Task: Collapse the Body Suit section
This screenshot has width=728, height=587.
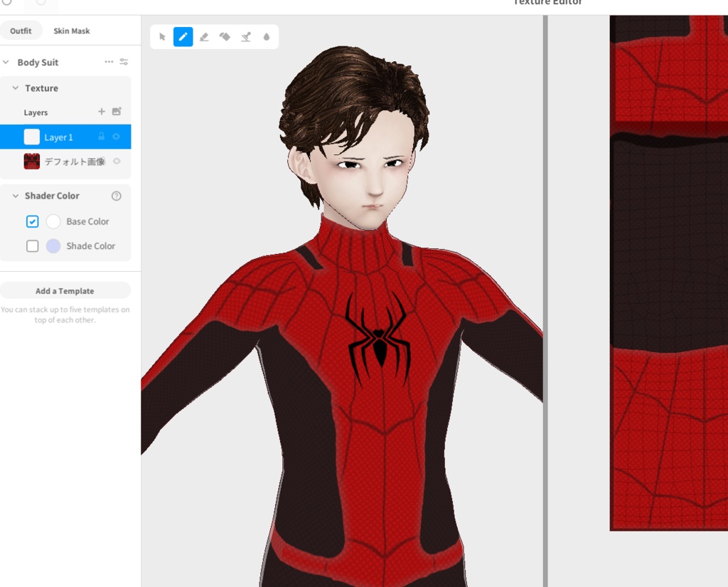Action: (x=6, y=62)
